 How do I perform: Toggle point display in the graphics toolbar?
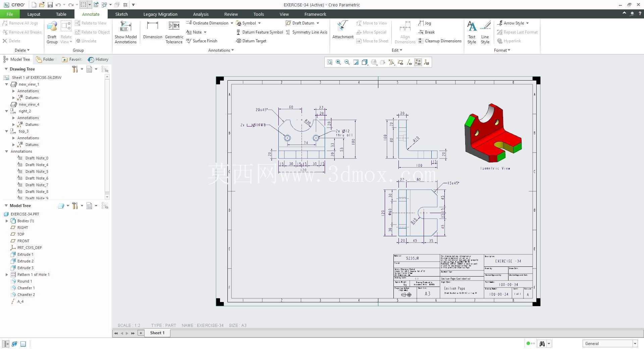point(418,62)
